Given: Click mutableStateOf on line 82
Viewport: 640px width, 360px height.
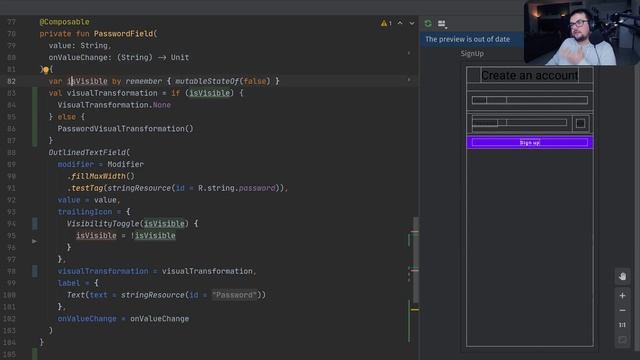Looking at the screenshot, I should click(207, 81).
